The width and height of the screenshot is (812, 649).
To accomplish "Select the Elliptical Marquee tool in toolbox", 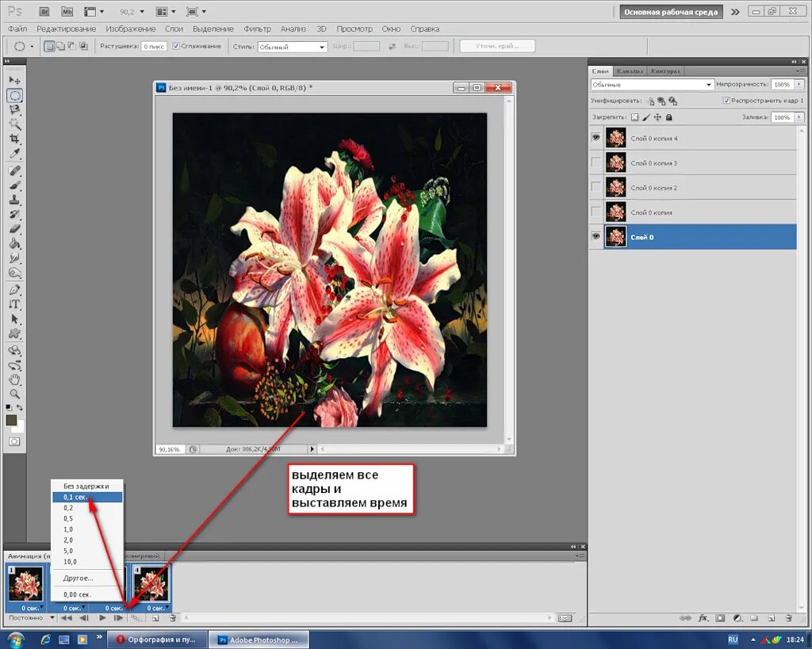I will click(x=14, y=95).
